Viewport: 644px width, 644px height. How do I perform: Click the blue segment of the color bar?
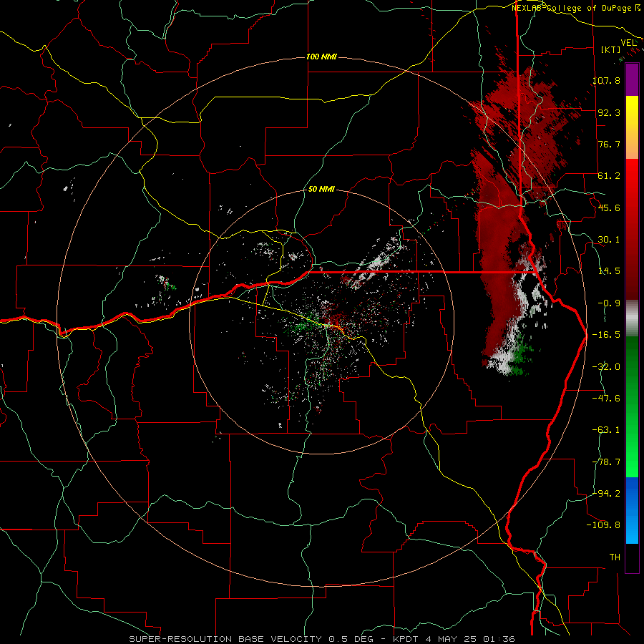point(632,510)
